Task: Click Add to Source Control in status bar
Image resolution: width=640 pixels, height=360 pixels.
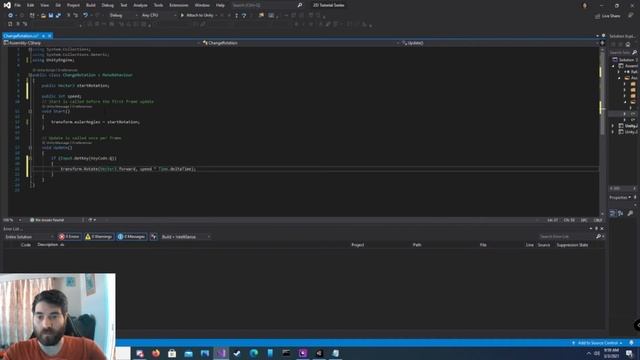Action: pos(597,343)
